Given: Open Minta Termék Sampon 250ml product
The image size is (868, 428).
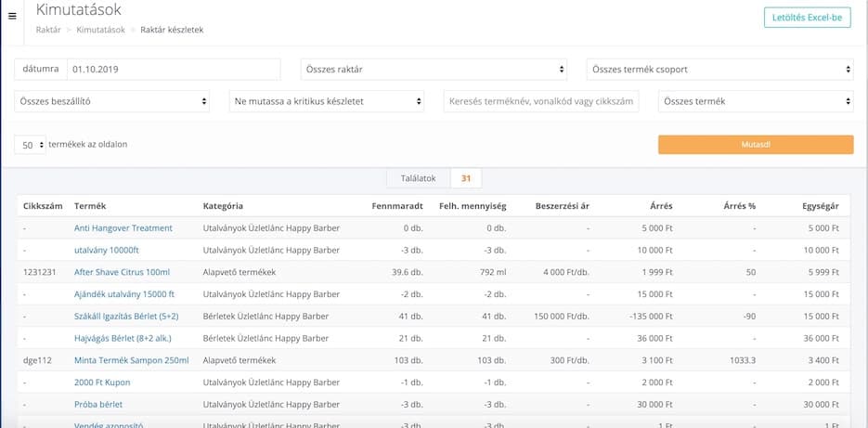Looking at the screenshot, I should tap(131, 360).
